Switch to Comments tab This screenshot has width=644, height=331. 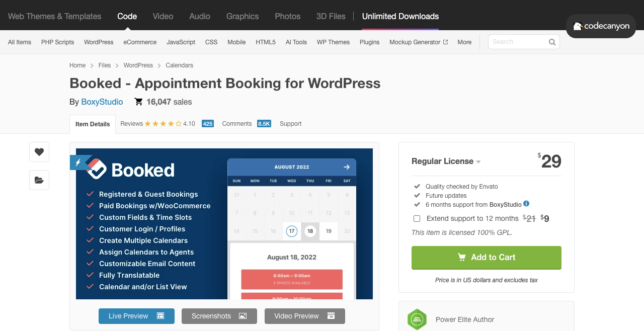click(237, 124)
